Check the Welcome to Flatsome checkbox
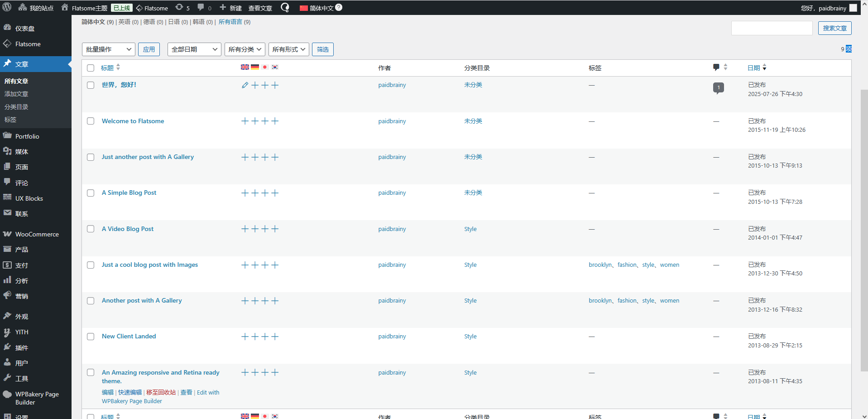The width and height of the screenshot is (868, 419). (x=91, y=121)
